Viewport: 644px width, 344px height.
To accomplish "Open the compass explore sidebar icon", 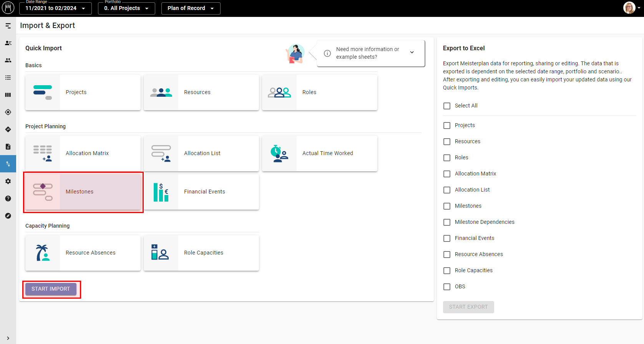I will [8, 216].
